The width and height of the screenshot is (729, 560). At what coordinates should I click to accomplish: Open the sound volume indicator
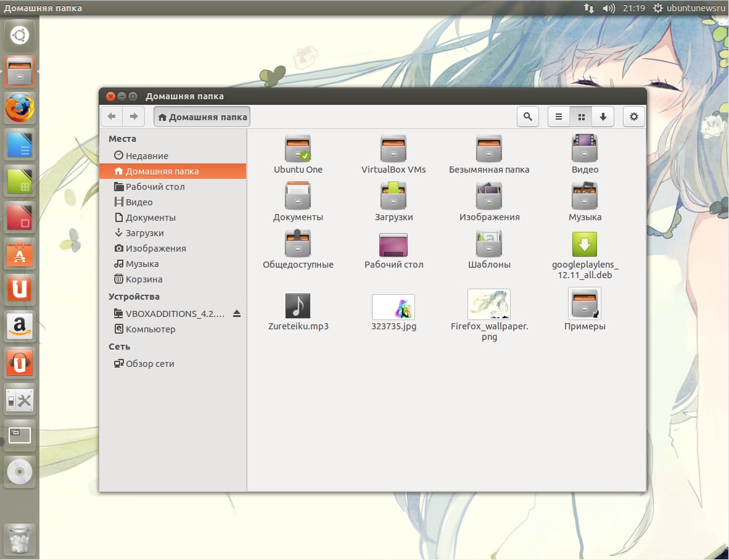tap(609, 8)
